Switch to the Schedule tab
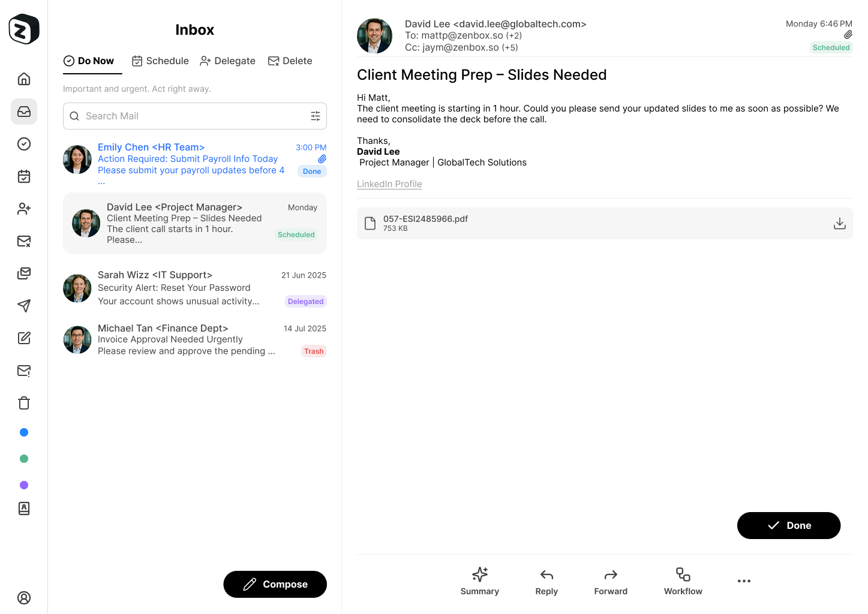Screen dimensions: 868x614 pyautogui.click(x=160, y=61)
